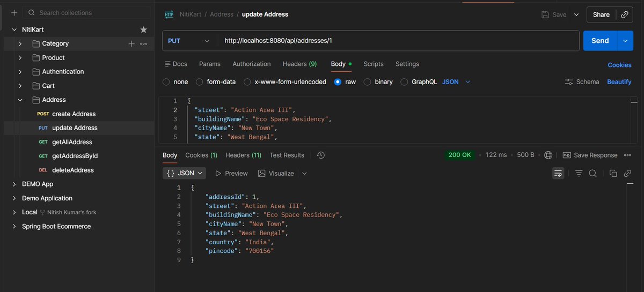Open the POST create Address request
This screenshot has height=292, width=644.
[79, 114]
